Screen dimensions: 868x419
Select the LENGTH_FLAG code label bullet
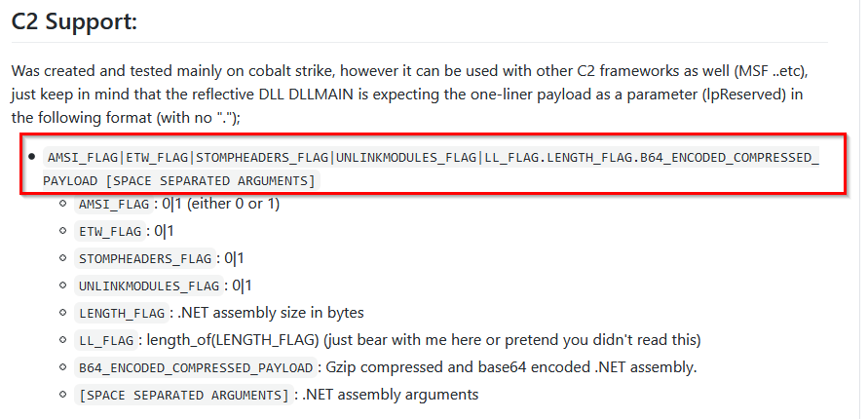pos(122,314)
